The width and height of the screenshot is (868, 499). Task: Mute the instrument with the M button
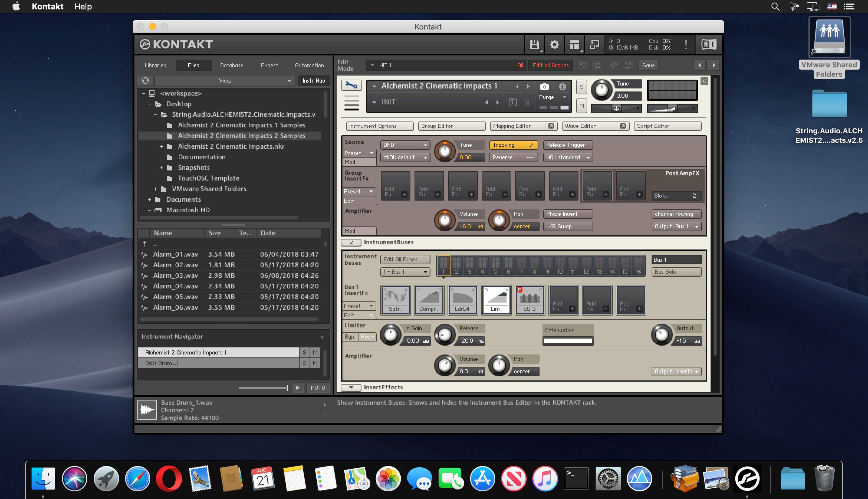point(581,106)
